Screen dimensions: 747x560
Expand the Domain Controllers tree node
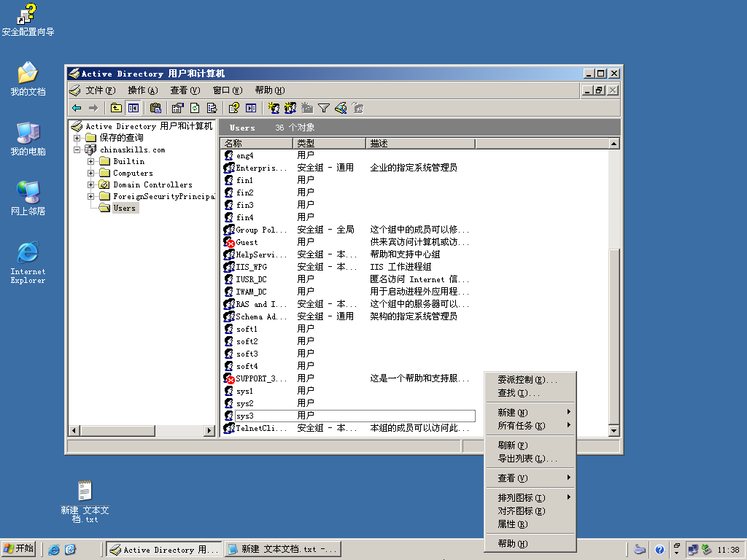tap(90, 184)
